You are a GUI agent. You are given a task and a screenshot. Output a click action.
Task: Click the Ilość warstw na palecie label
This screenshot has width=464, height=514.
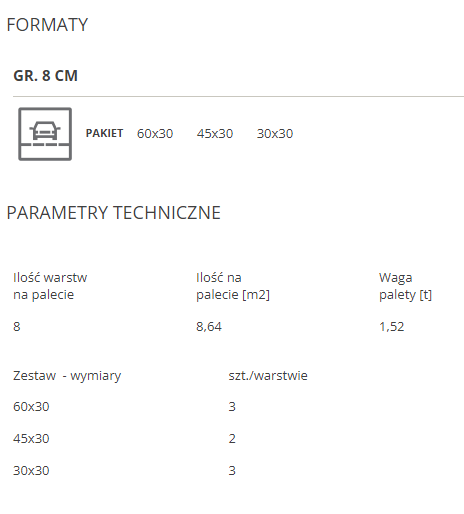pyautogui.click(x=50, y=286)
